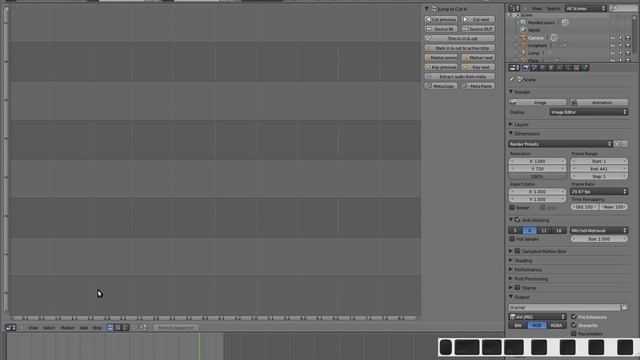Image resolution: width=640 pixels, height=360 pixels.
Task: Open the Render Presets dropdown
Action: pyautogui.click(x=560, y=144)
